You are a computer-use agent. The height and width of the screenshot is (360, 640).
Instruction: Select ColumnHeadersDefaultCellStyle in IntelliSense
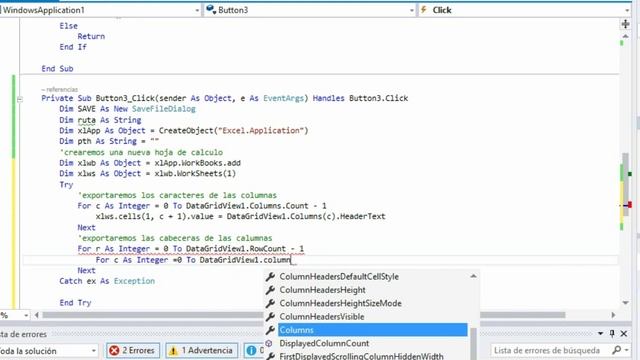coord(339,276)
